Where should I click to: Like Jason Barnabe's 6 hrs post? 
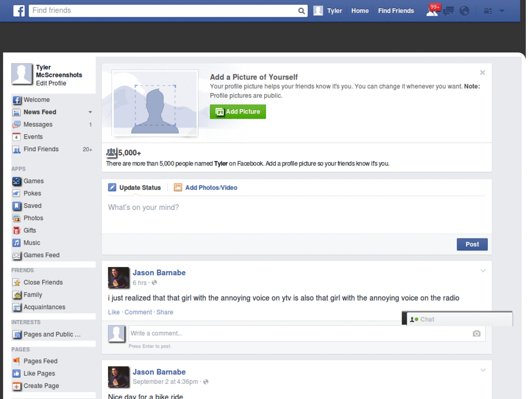tap(114, 312)
